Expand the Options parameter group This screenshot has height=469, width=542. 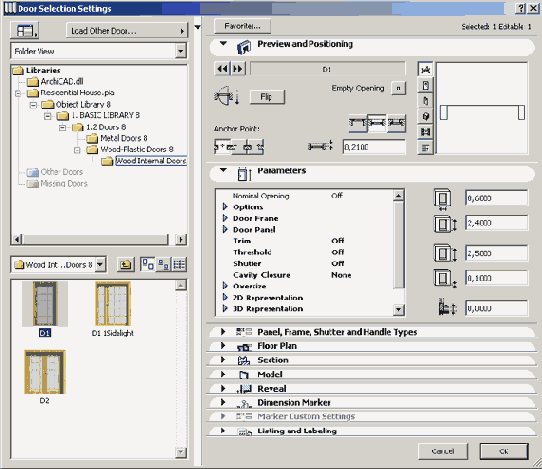pyautogui.click(x=225, y=207)
